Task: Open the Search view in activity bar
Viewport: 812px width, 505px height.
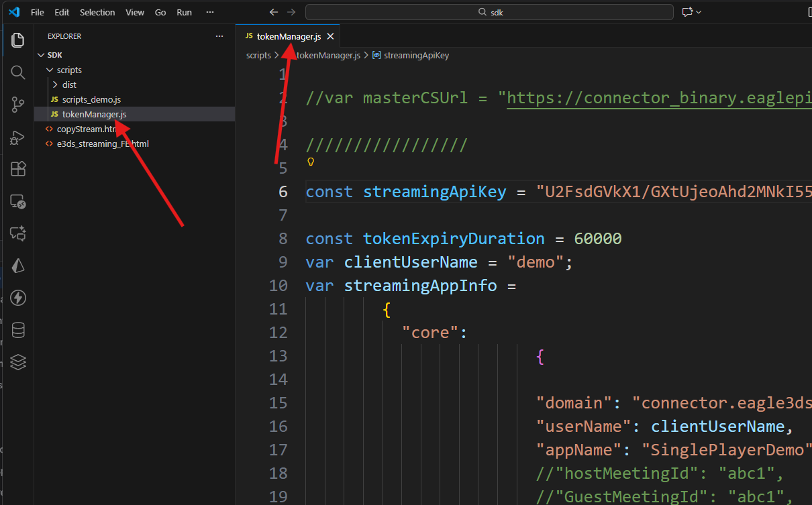Action: point(18,72)
